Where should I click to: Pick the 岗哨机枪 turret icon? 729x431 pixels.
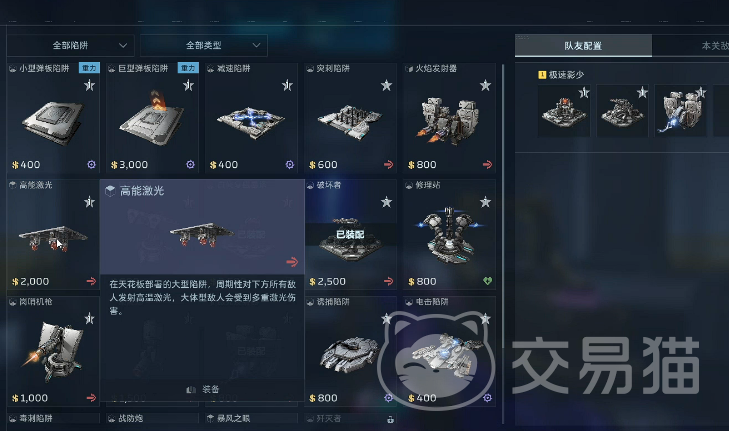(x=53, y=351)
